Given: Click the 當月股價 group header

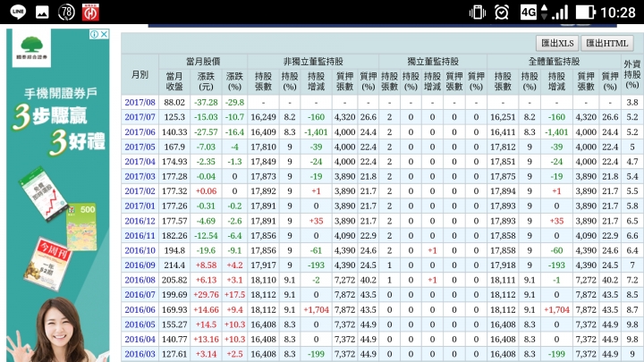Looking at the screenshot, I should click(203, 62).
